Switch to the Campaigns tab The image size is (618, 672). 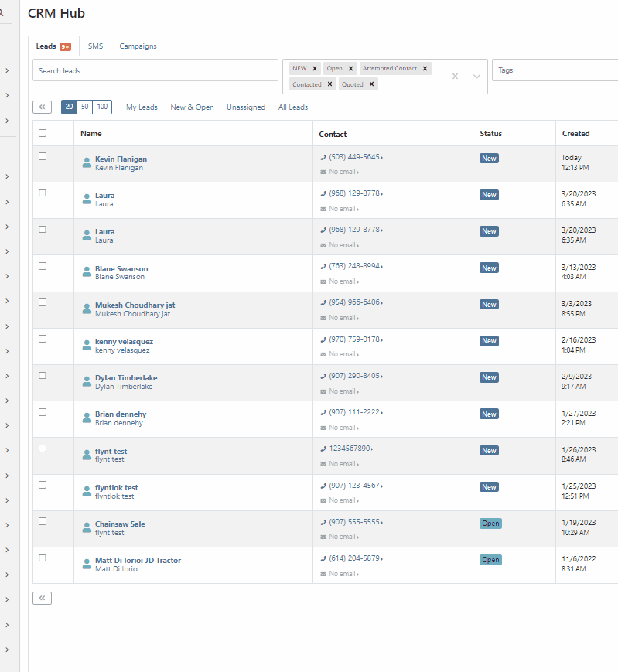(x=138, y=46)
